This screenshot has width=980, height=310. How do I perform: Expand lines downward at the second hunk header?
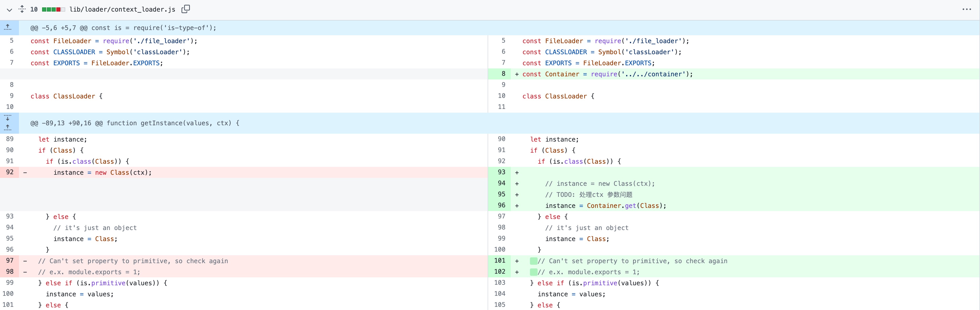8,118
